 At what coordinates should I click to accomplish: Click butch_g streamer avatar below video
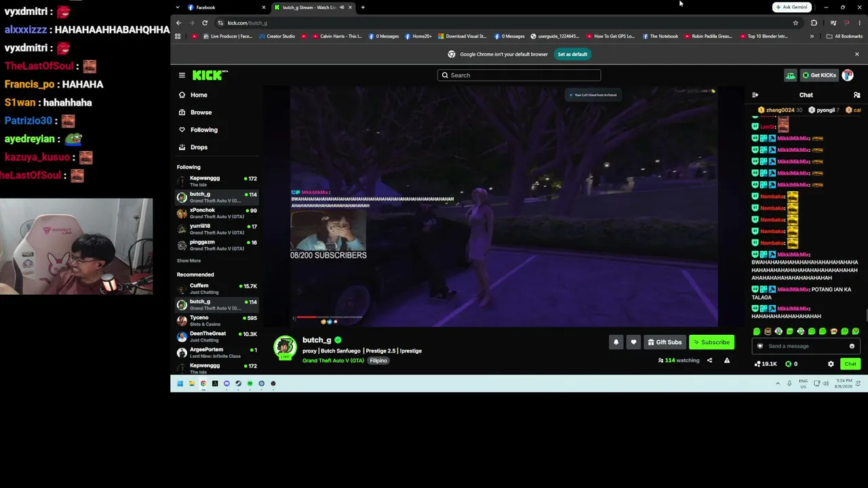[285, 347]
